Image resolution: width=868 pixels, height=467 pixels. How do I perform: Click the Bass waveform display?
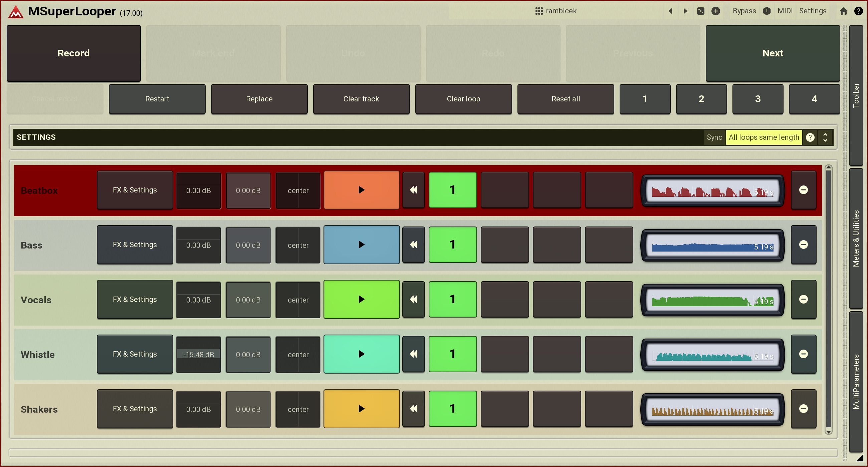(712, 246)
